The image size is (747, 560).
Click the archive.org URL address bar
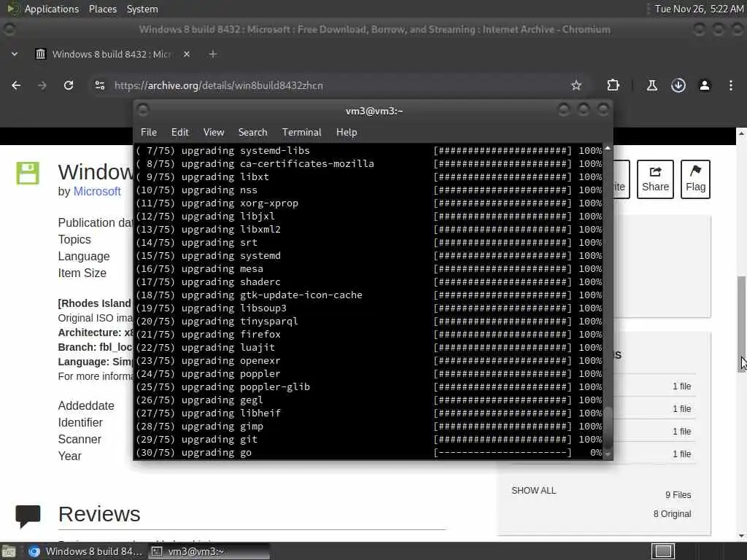pyautogui.click(x=333, y=85)
